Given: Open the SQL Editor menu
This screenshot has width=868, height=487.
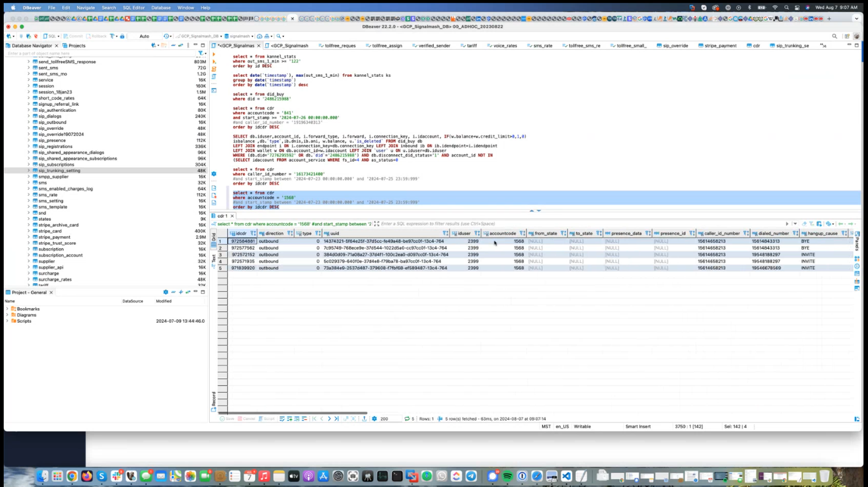Looking at the screenshot, I should (133, 8).
